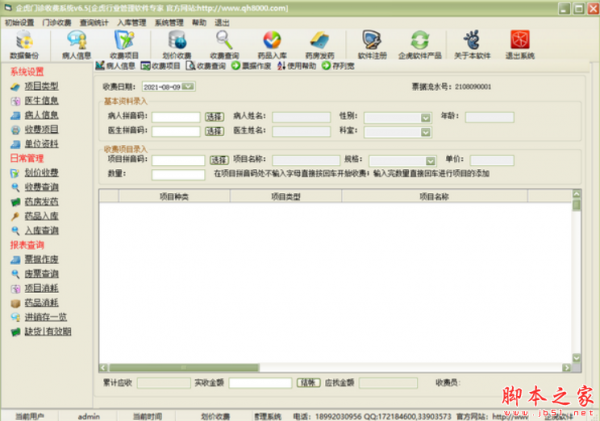Image resolution: width=600 pixels, height=421 pixels.
Task: Click into the 实收金额 input field
Action: coord(261,383)
